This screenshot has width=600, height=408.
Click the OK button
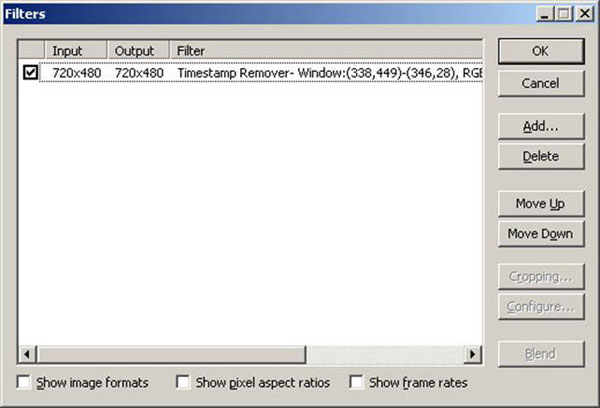pyautogui.click(x=540, y=51)
